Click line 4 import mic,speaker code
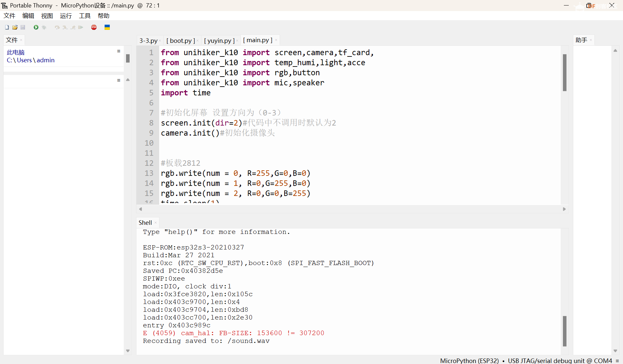 point(242,83)
